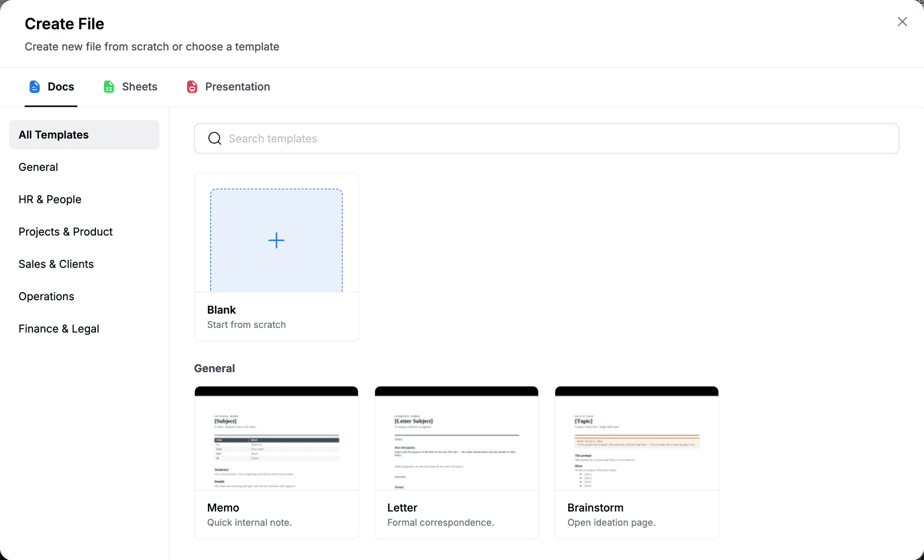Image resolution: width=924 pixels, height=560 pixels.
Task: Click 'Start from scratch' text
Action: tap(247, 325)
